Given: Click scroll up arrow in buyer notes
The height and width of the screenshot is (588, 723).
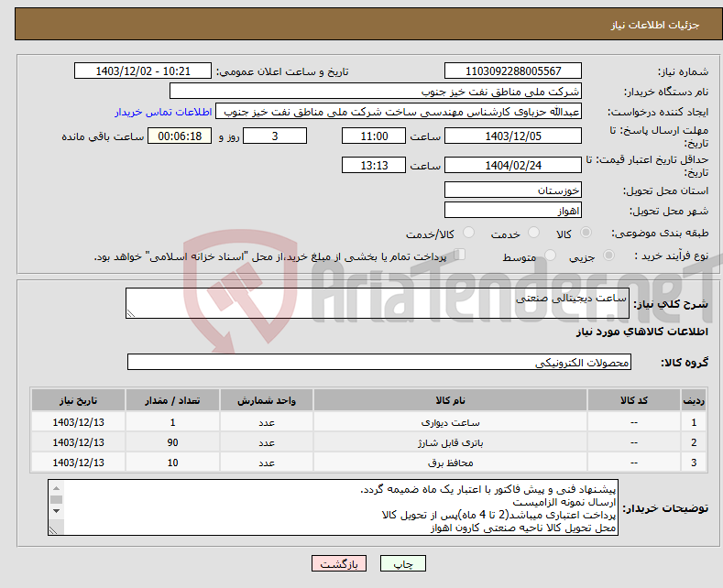Looking at the screenshot, I should 56,488.
